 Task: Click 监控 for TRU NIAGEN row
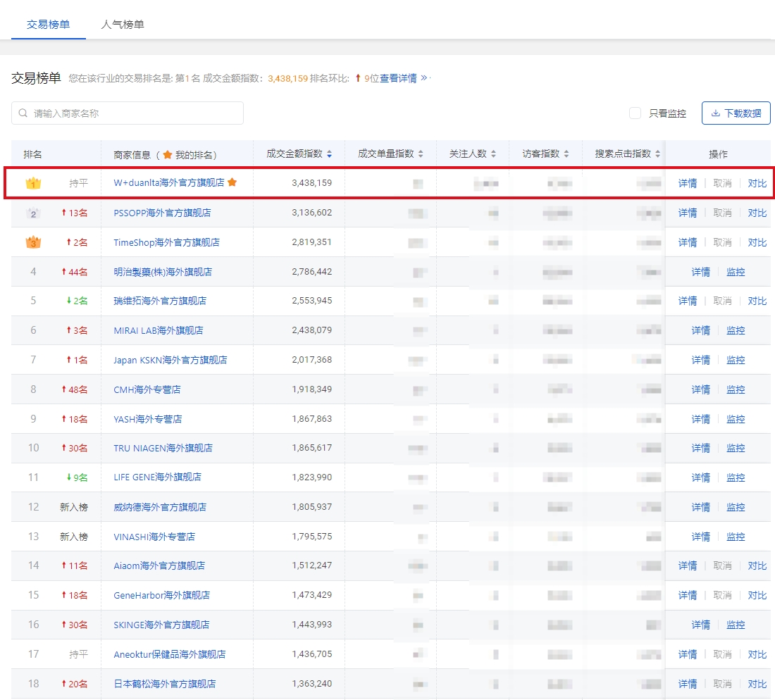pyautogui.click(x=736, y=448)
